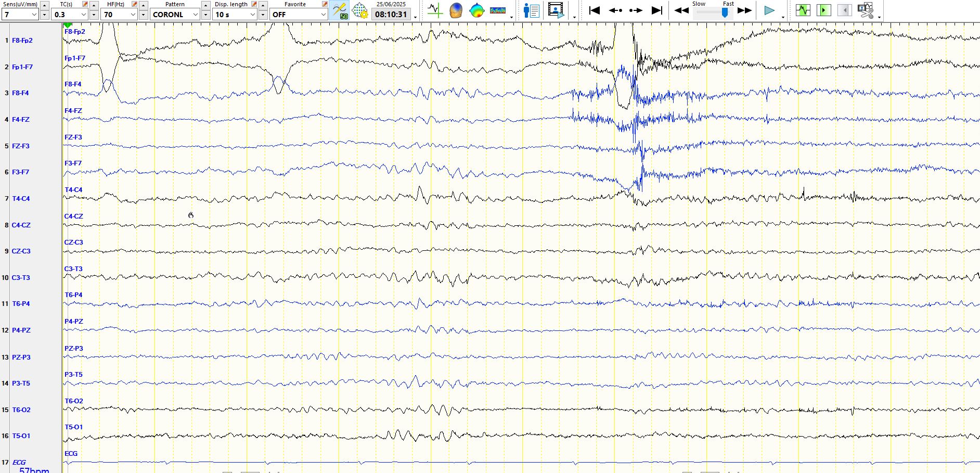The image size is (980, 473).
Task: Jump to the start of the recording
Action: [x=595, y=10]
